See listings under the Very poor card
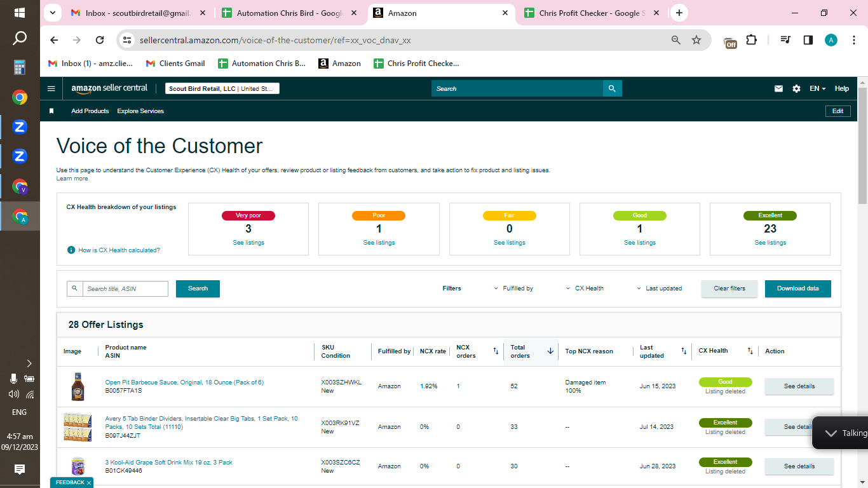 [248, 243]
